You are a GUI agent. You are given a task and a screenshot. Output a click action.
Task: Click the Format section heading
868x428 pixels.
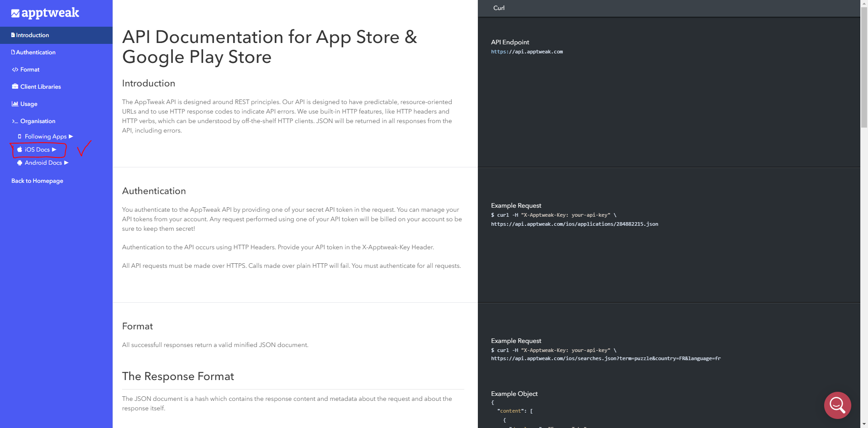pyautogui.click(x=137, y=326)
